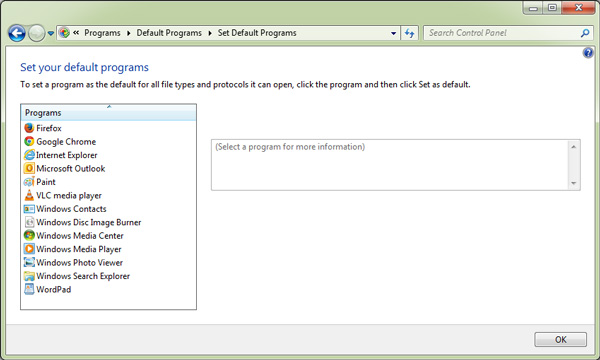600x360 pixels.
Task: Click the Windows Media Center icon
Action: tap(29, 235)
